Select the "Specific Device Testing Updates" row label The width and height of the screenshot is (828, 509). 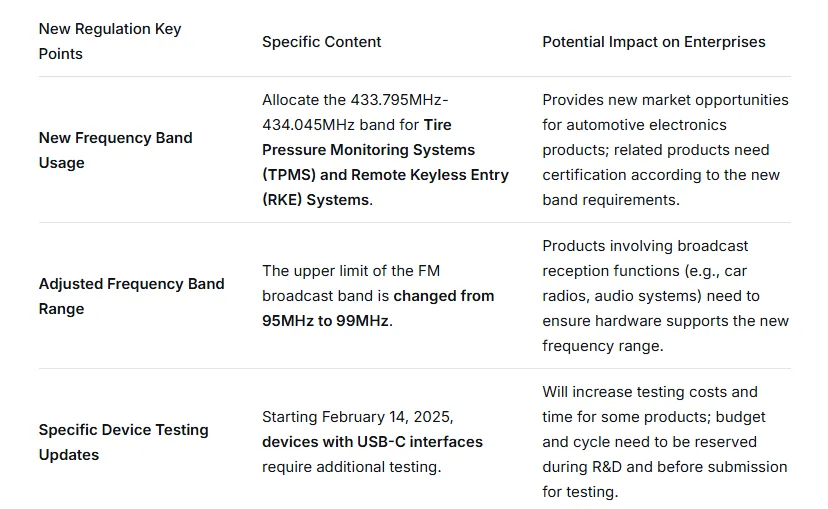[123, 442]
